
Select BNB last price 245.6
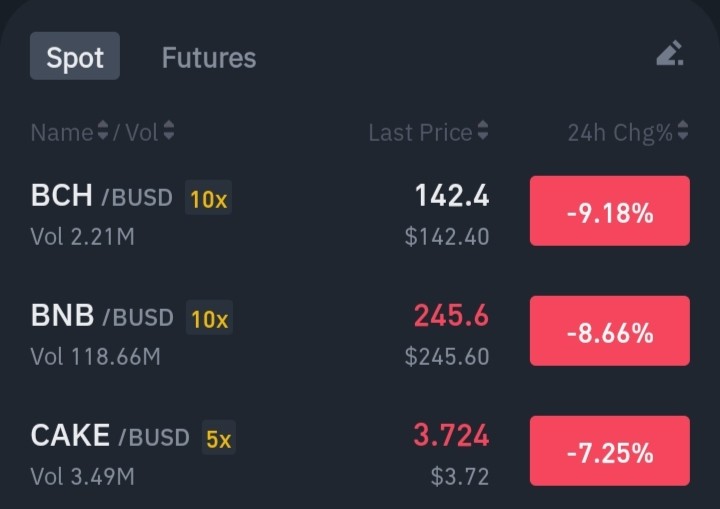451,316
